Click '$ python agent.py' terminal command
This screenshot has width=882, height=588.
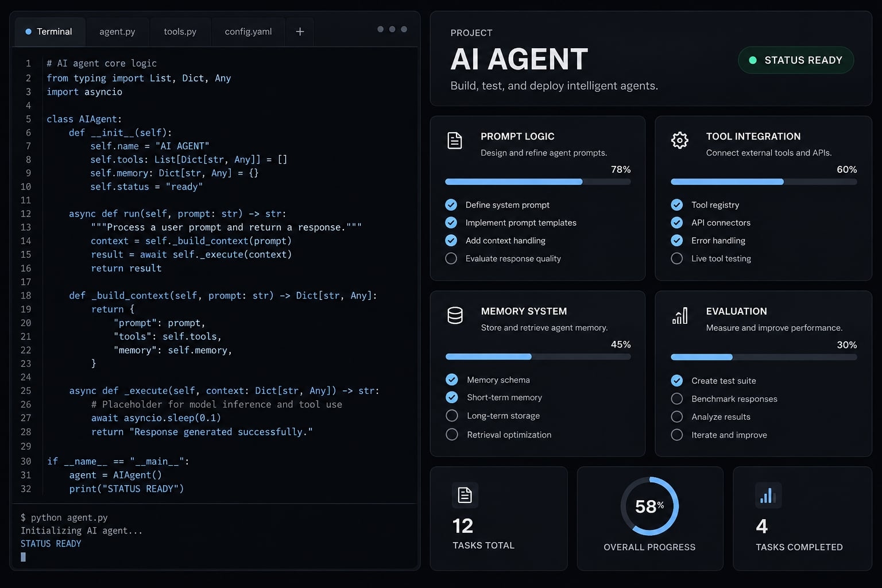pyautogui.click(x=64, y=517)
